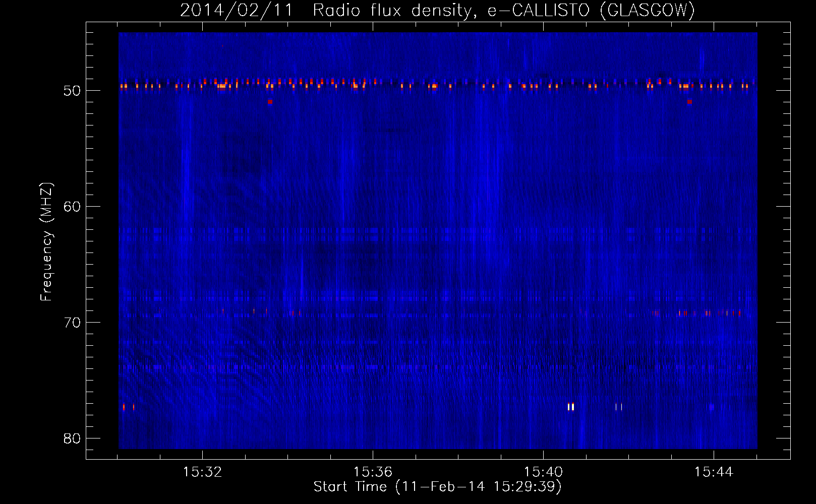Click the "Start Time (11-Feb-14 15:29:39)" label
The width and height of the screenshot is (816, 504).
point(437,487)
